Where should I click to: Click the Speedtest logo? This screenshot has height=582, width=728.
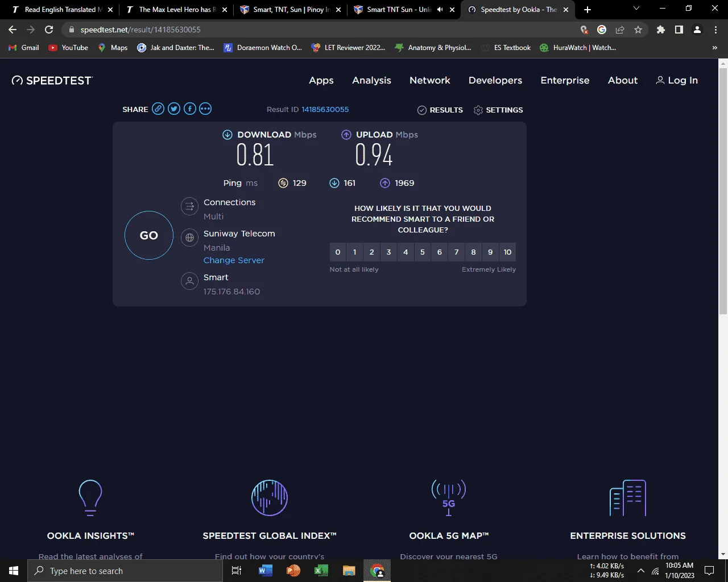52,81
